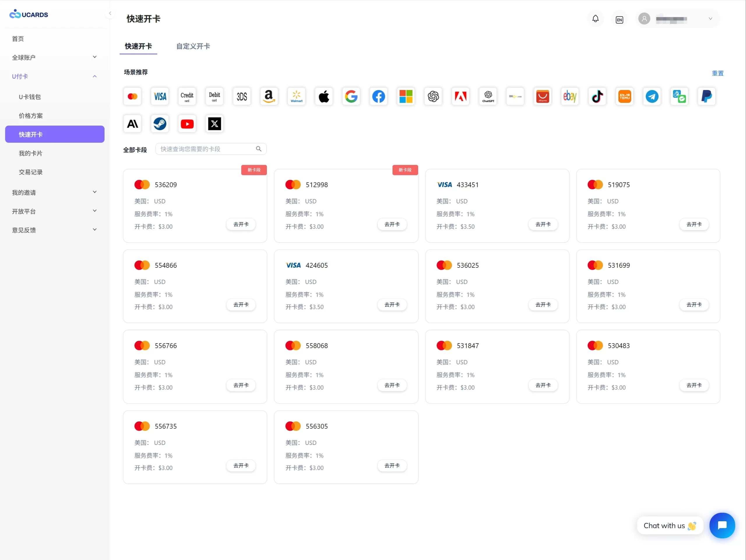
Task: Select the Mastercard scene filter icon
Action: [132, 96]
